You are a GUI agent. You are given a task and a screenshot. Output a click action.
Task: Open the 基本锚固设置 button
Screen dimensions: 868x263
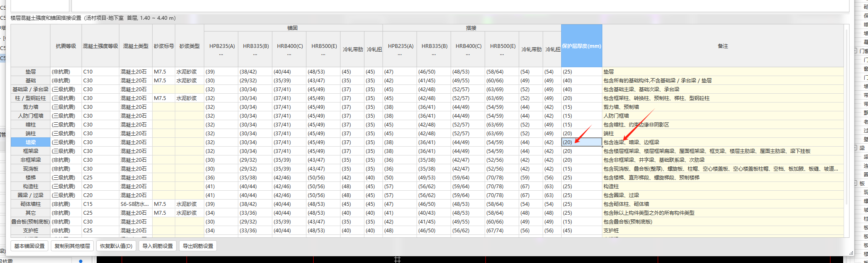tap(29, 246)
